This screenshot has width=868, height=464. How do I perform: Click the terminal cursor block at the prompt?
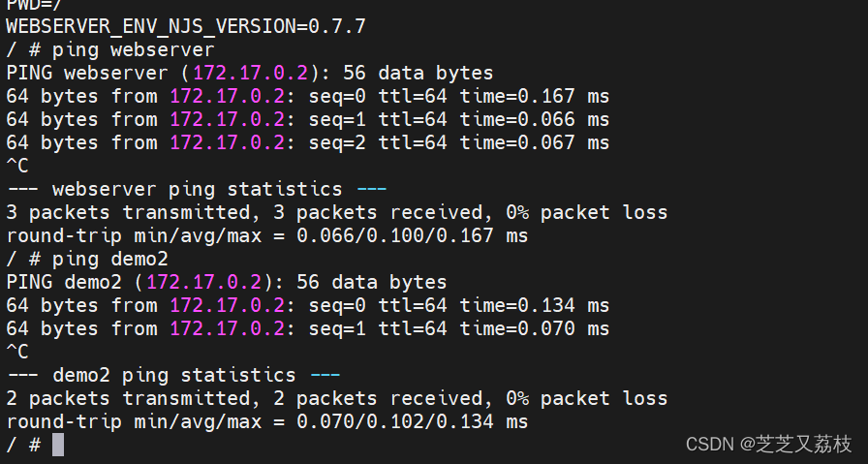[58, 445]
